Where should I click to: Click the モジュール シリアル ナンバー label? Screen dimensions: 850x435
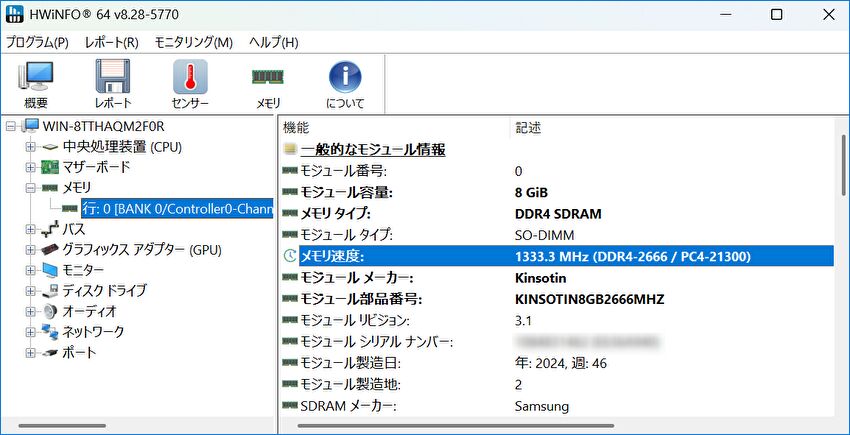pyautogui.click(x=376, y=342)
